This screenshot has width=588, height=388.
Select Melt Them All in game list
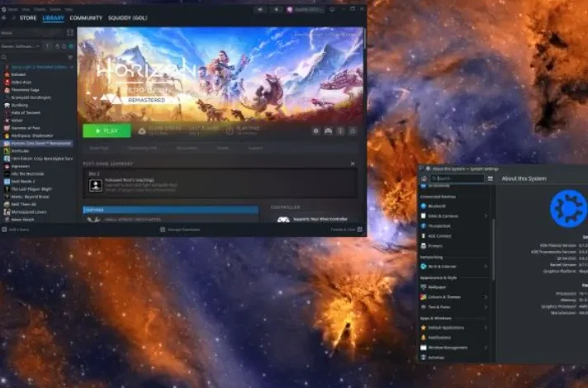tap(24, 204)
